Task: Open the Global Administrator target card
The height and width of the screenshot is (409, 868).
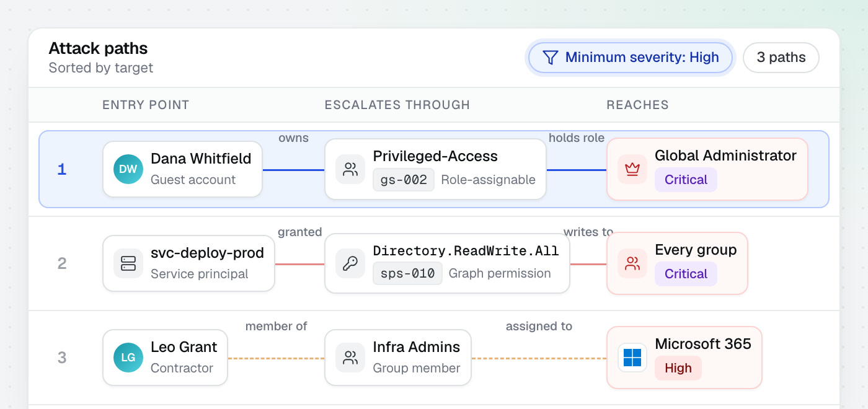Action: click(707, 170)
